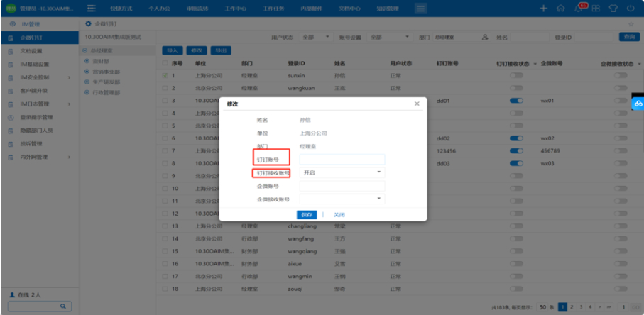The image size is (644, 315).
Task: Open the notifications bell icon
Action: pyautogui.click(x=579, y=8)
